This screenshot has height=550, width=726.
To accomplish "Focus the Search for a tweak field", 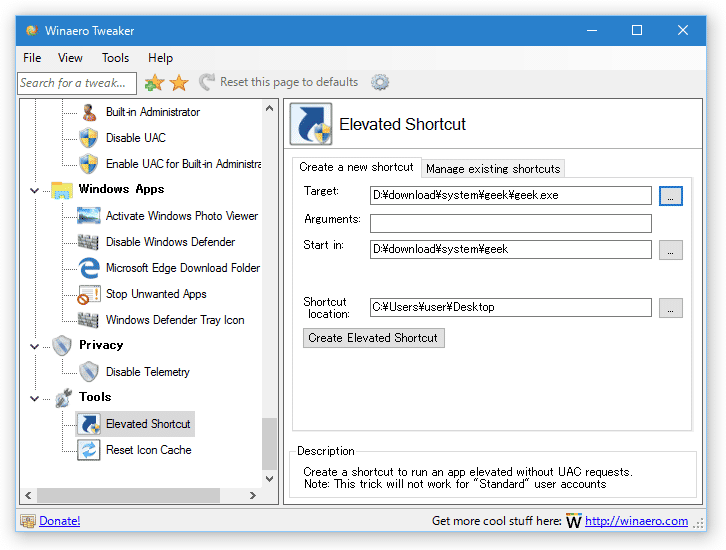I will pyautogui.click(x=77, y=83).
